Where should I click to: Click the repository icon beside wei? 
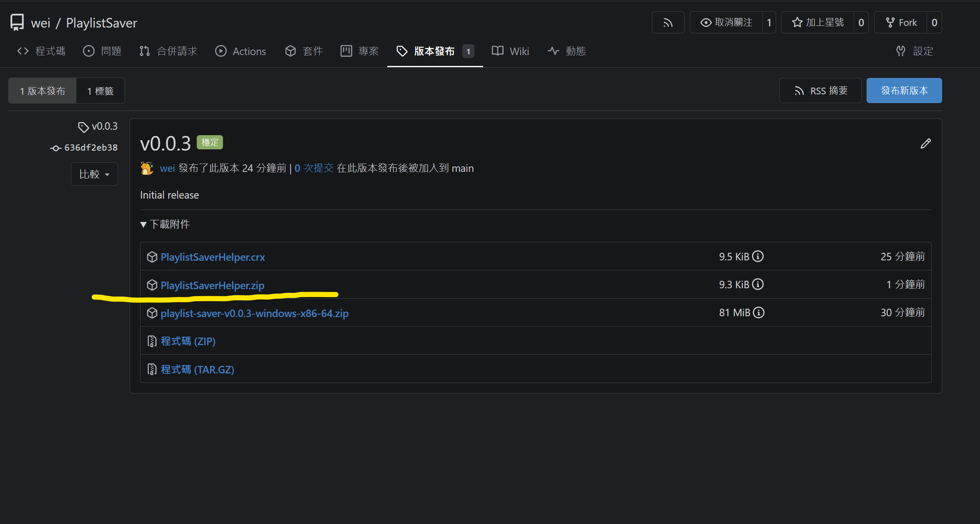coord(17,23)
